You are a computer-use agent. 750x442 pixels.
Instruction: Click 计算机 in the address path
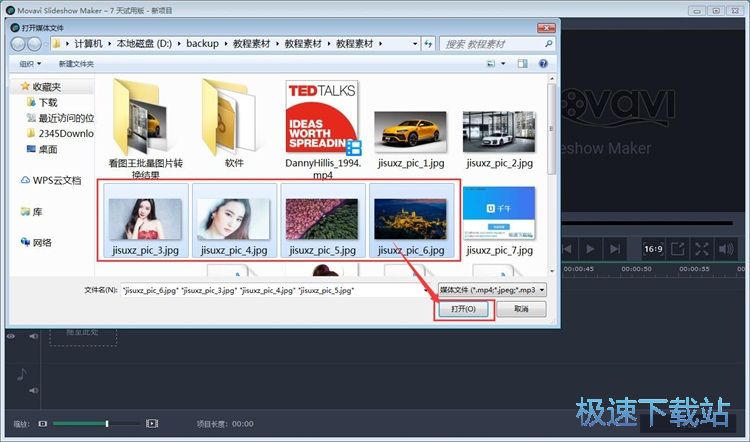click(88, 44)
